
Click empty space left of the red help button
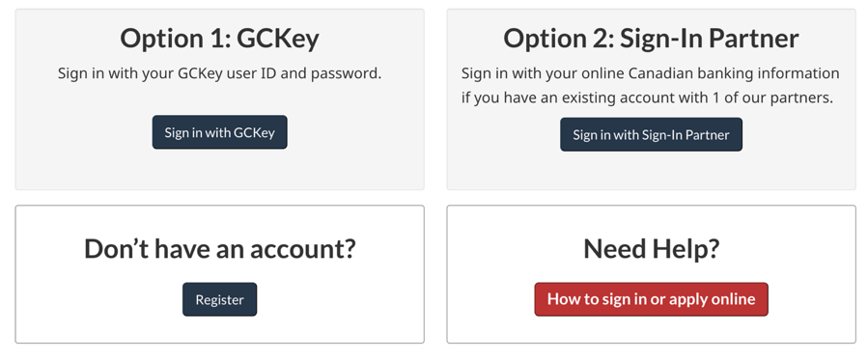[491, 299]
